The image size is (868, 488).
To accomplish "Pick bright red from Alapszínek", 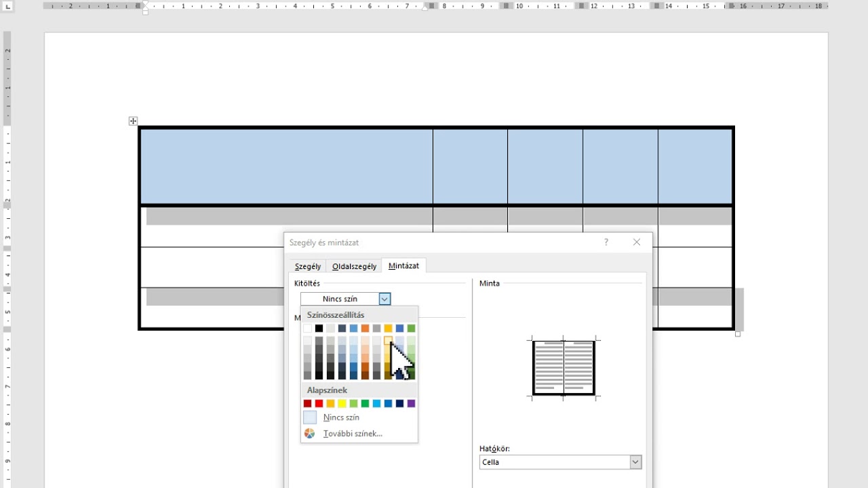I will pos(319,403).
